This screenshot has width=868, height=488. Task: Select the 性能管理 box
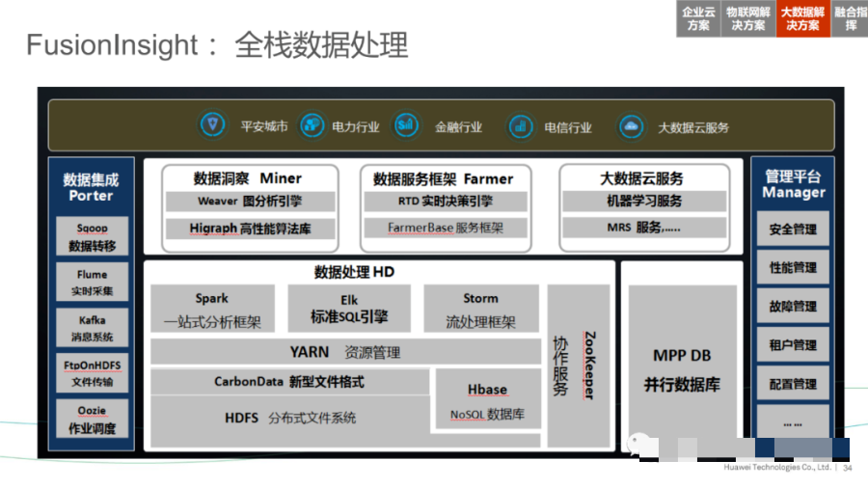tap(793, 268)
